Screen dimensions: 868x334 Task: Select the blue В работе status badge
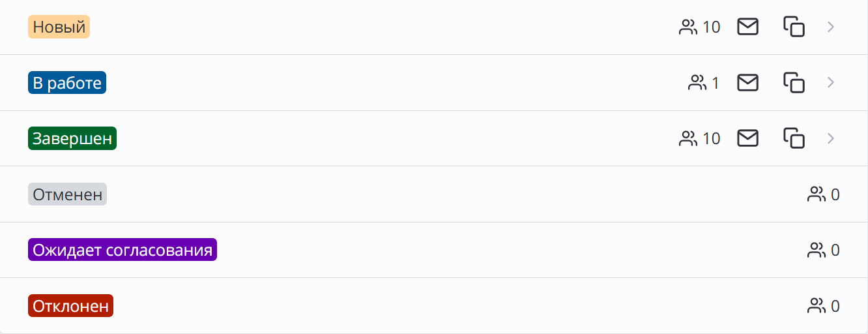(67, 83)
